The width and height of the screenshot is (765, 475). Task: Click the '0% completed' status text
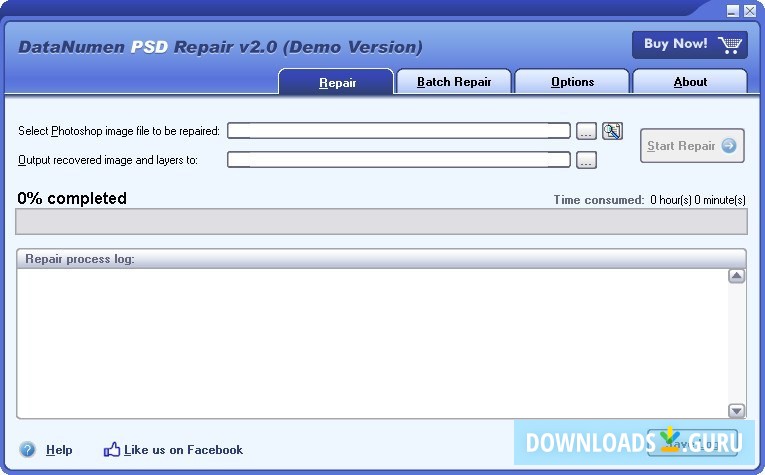point(72,198)
